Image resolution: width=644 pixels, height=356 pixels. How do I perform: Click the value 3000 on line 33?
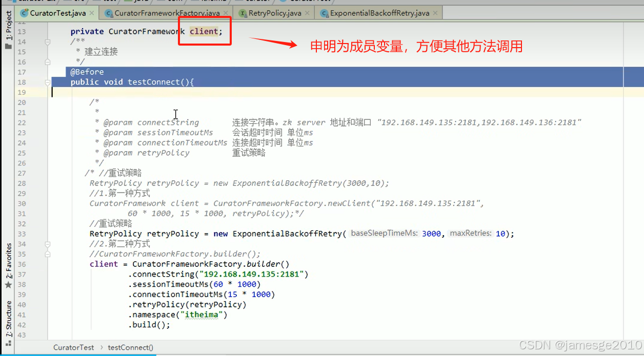(431, 234)
